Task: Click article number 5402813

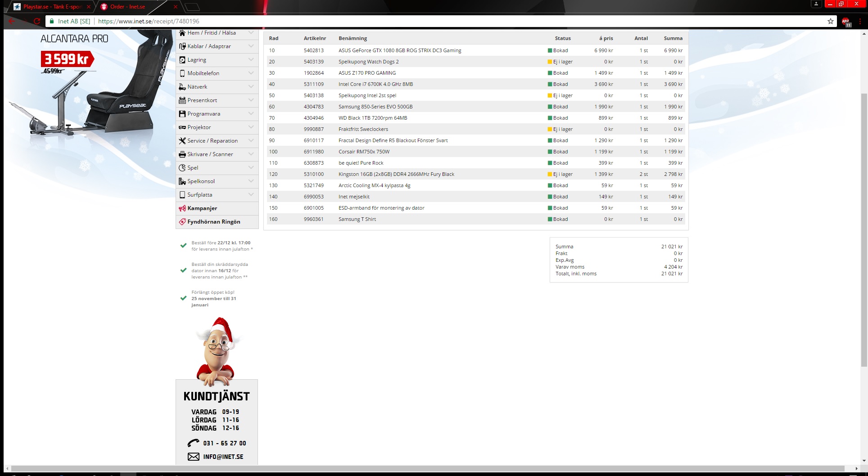Action: point(313,50)
